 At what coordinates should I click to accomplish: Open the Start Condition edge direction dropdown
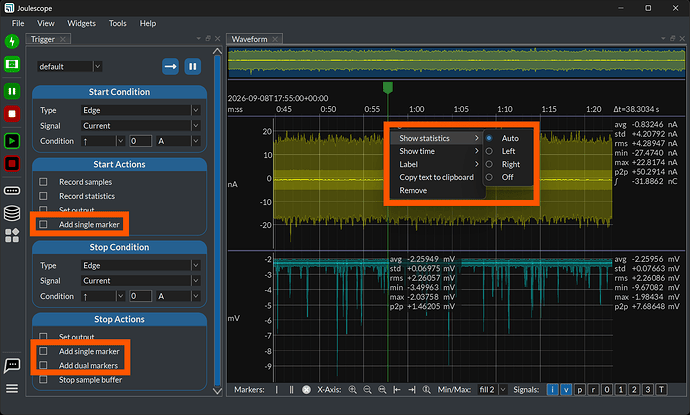coord(103,141)
